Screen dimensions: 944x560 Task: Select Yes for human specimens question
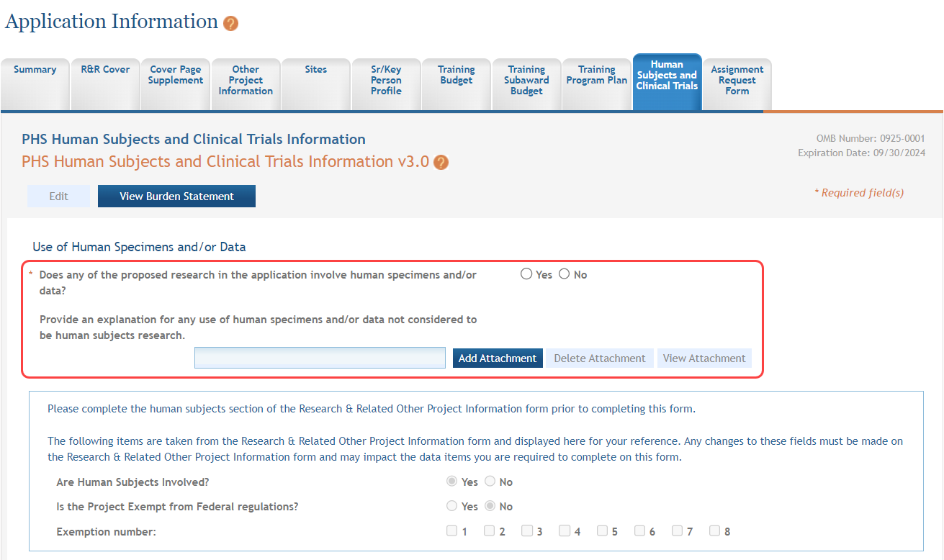coord(526,274)
